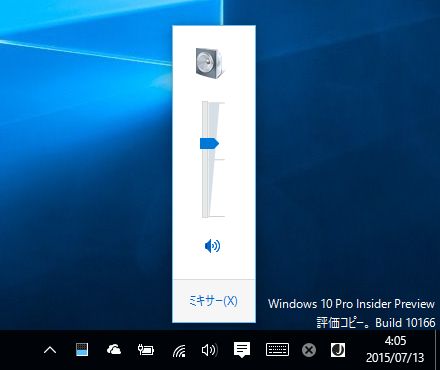Mute speakers with the blue speaker button
The height and width of the screenshot is (370, 440).
(212, 246)
